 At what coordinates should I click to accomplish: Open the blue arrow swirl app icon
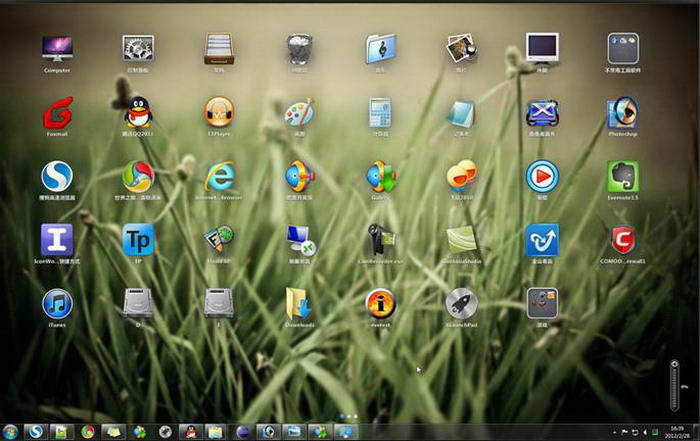coord(542,240)
